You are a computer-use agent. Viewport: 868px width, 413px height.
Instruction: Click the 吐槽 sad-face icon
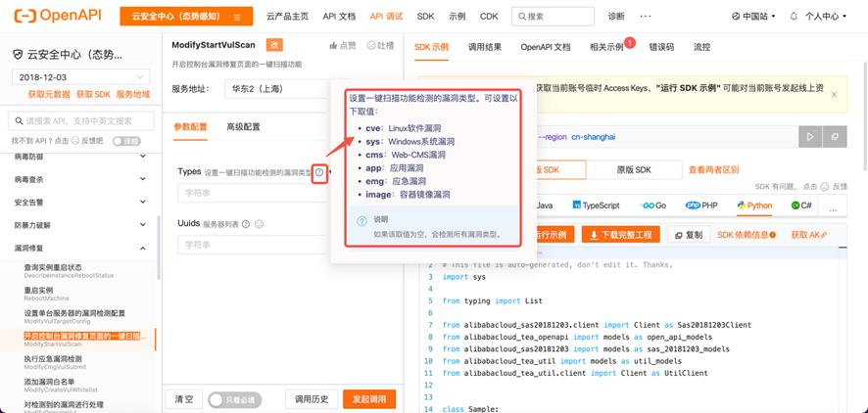[x=371, y=45]
